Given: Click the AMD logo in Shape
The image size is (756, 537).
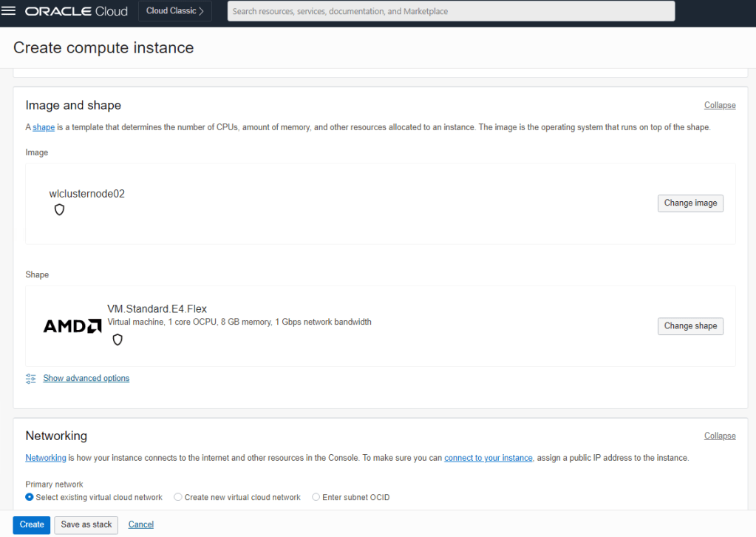Looking at the screenshot, I should [72, 326].
